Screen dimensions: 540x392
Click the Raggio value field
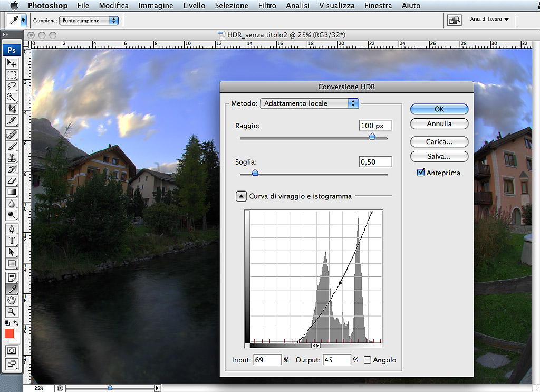point(375,126)
